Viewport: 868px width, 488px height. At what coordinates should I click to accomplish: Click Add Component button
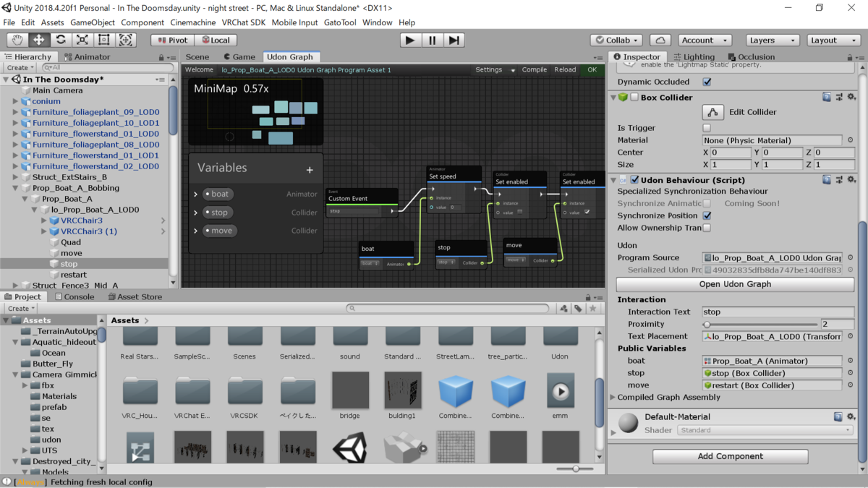(x=731, y=456)
